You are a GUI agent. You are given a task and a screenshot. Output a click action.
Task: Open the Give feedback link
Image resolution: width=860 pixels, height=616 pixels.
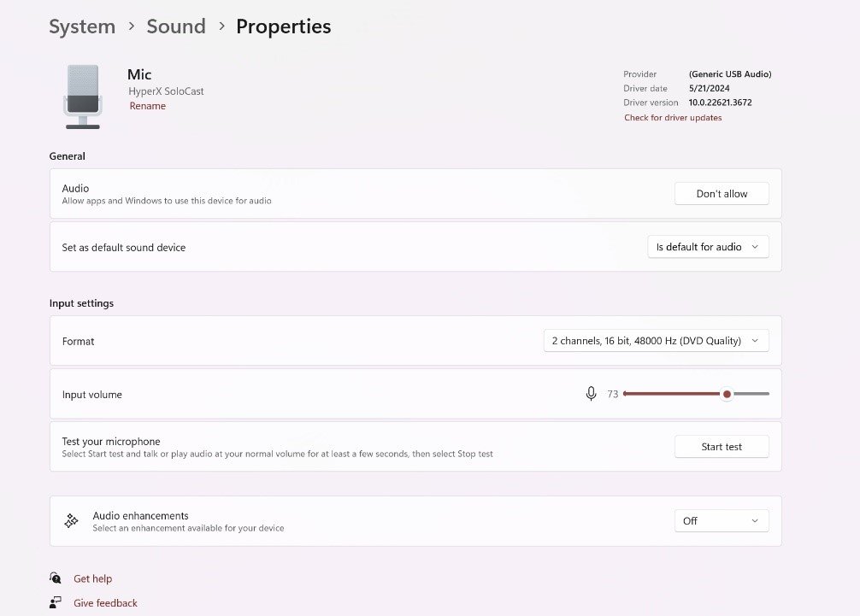(x=105, y=603)
